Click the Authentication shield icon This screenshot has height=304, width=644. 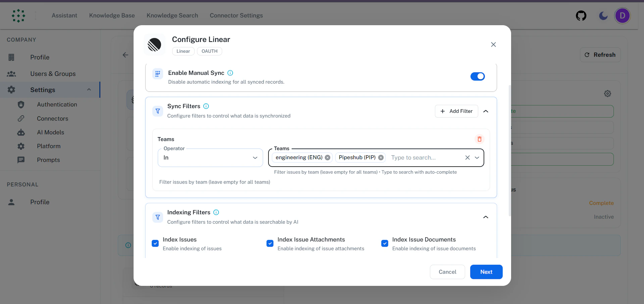tap(21, 104)
